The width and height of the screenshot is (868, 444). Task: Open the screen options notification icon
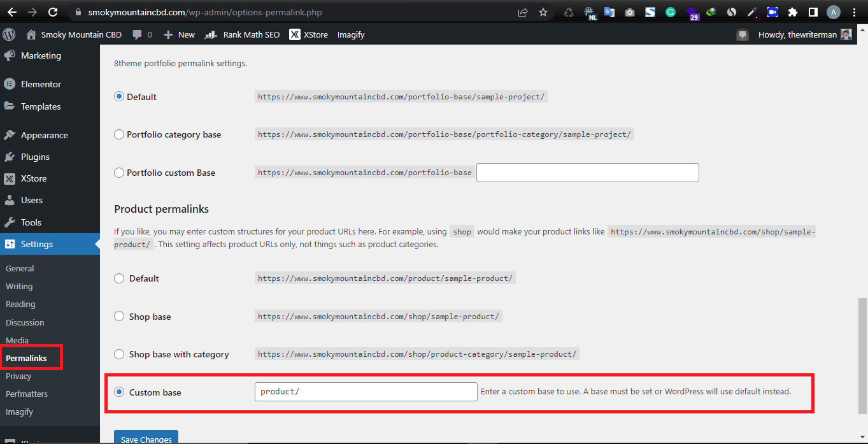(x=743, y=35)
